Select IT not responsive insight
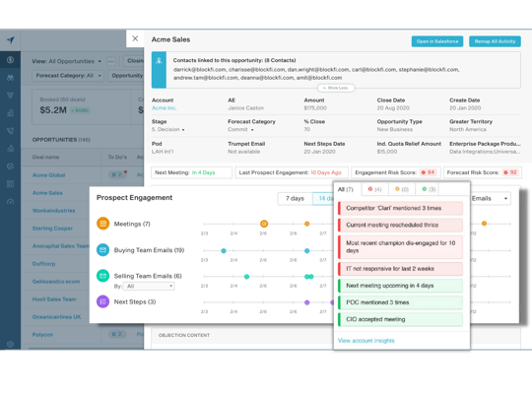The height and width of the screenshot is (396, 532). [x=400, y=269]
